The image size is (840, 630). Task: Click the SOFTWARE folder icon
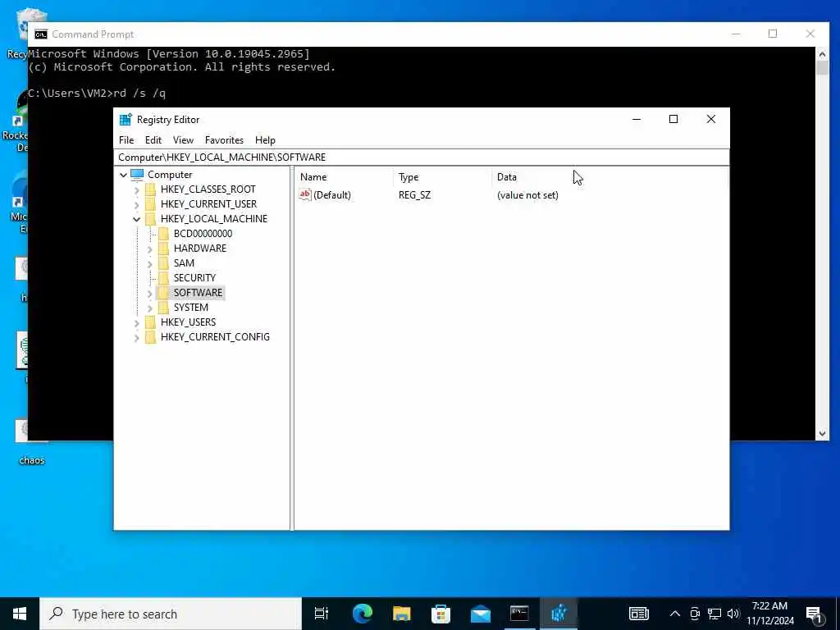(x=163, y=293)
